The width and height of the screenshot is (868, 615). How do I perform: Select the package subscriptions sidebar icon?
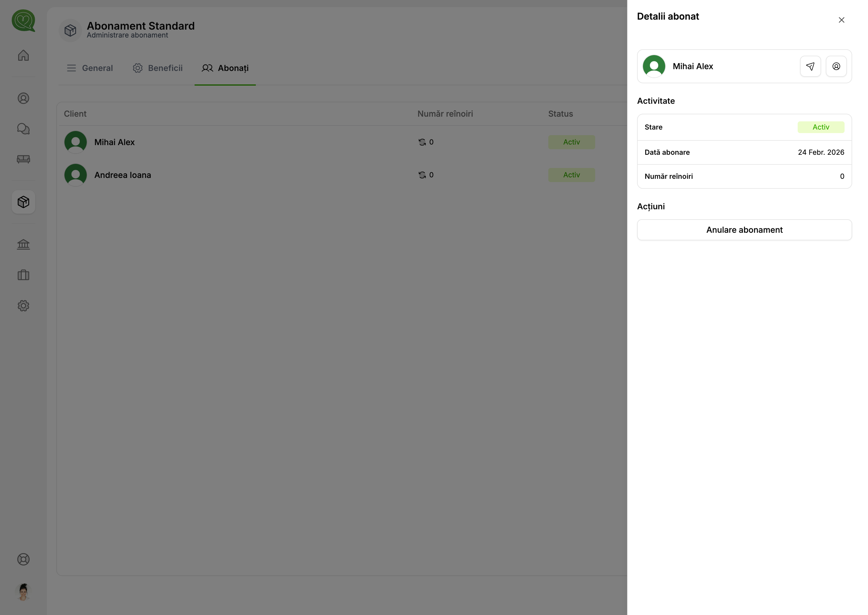tap(23, 202)
